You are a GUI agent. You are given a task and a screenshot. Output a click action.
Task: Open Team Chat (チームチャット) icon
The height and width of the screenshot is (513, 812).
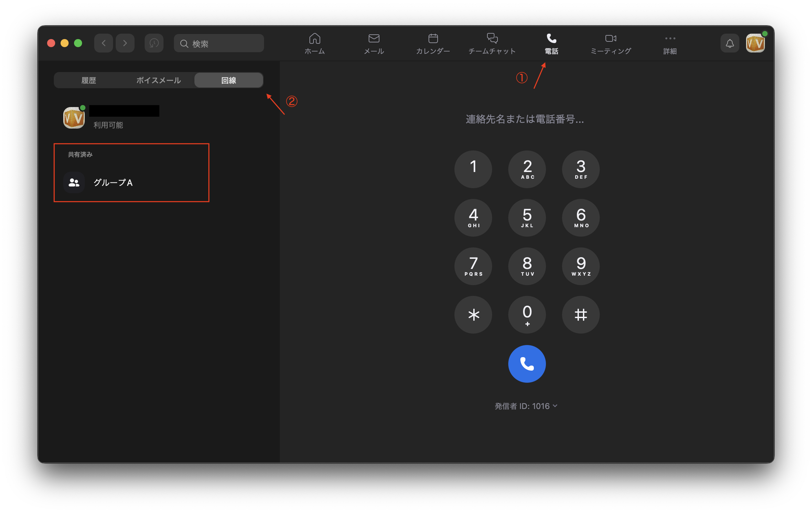pos(492,38)
